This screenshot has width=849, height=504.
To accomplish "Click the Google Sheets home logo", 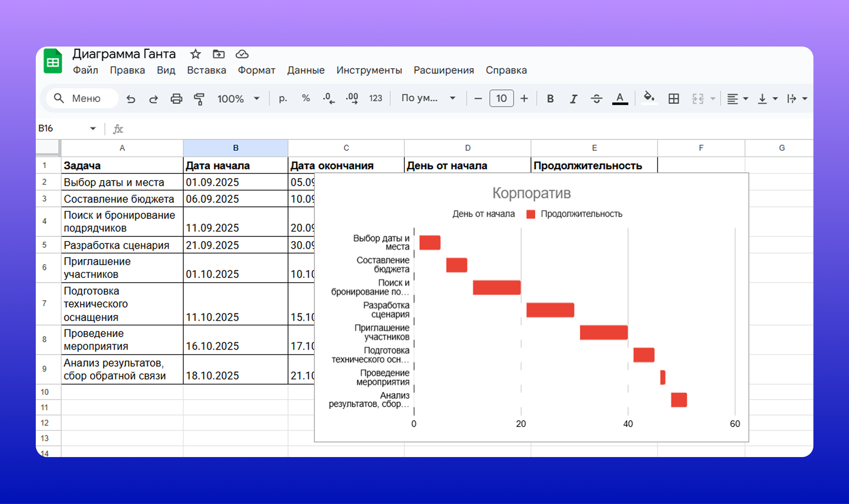I will coord(53,62).
